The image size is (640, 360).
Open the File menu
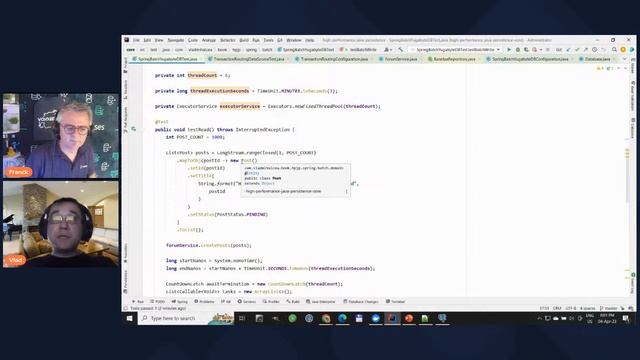[x=136, y=40]
